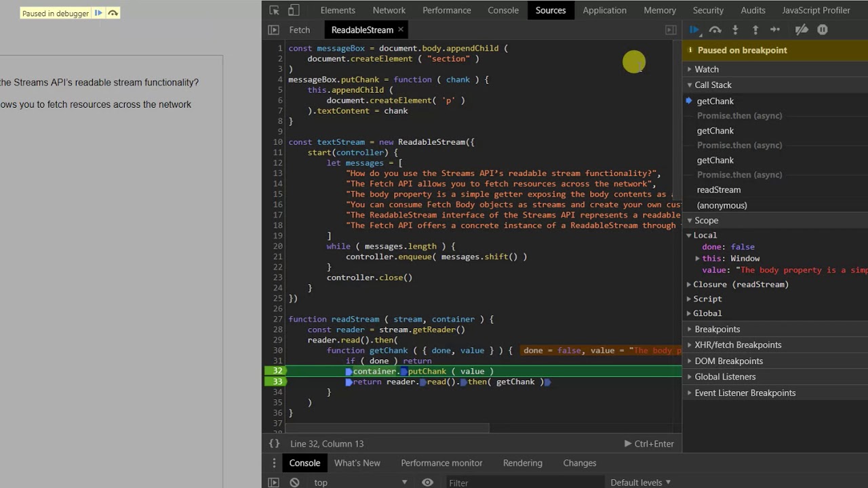Open the Rendering drawer tab
This screenshot has height=488, width=868.
pyautogui.click(x=522, y=463)
